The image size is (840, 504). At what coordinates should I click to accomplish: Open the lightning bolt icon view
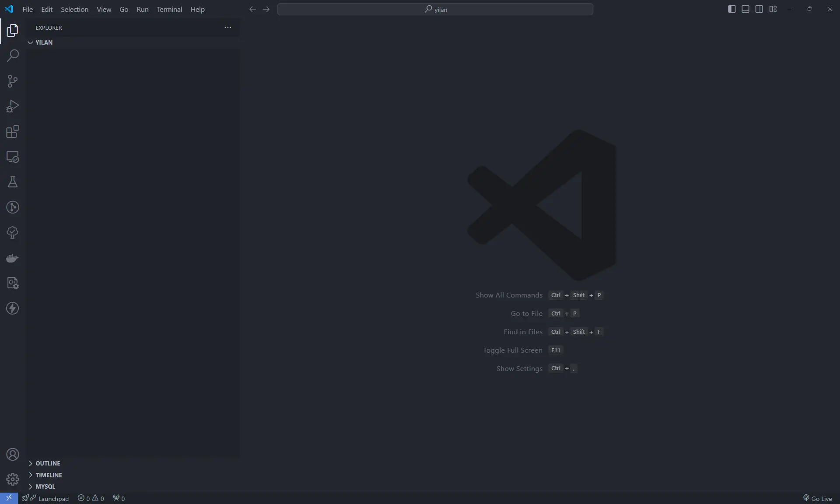(13, 308)
